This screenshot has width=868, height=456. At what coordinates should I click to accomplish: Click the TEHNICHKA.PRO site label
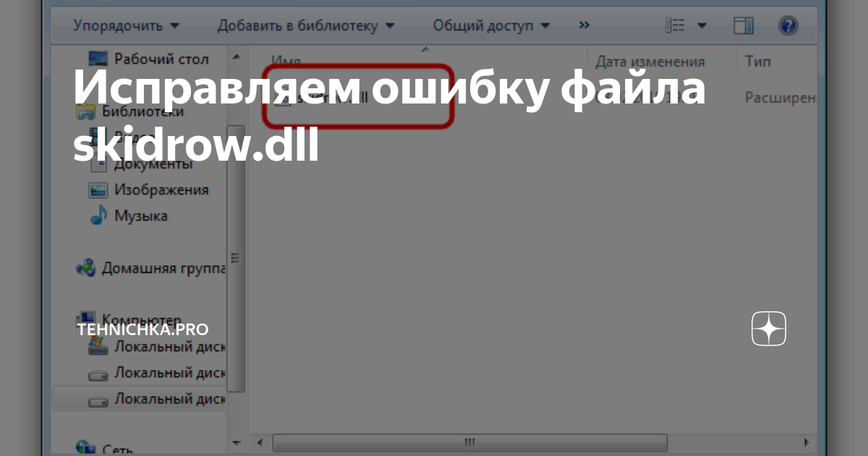[142, 329]
